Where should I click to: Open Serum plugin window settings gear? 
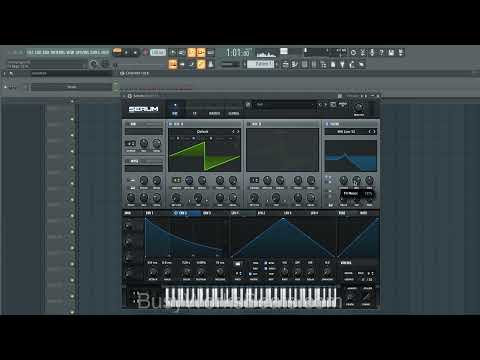130,96
